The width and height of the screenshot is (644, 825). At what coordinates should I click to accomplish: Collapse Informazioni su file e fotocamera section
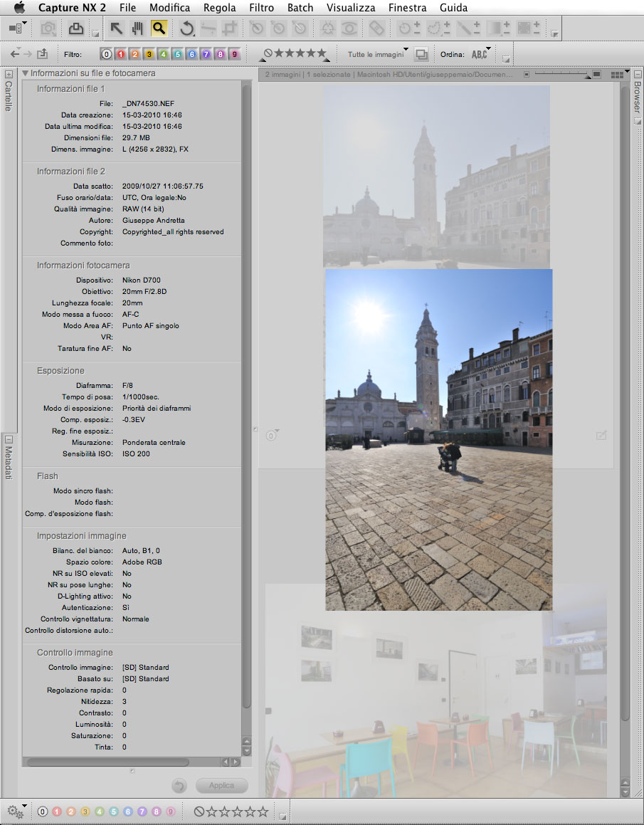(x=26, y=73)
